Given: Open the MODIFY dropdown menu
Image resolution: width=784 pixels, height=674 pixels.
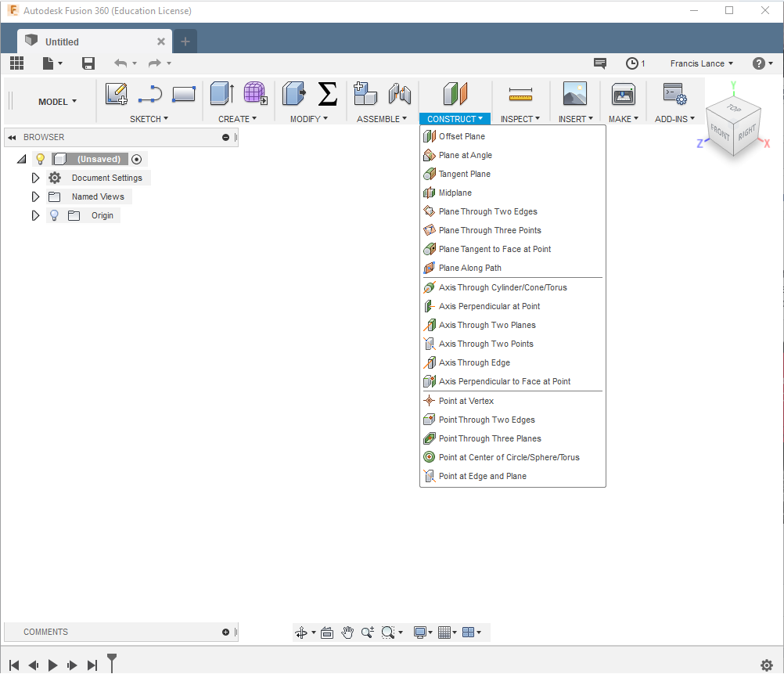Looking at the screenshot, I should (x=309, y=119).
